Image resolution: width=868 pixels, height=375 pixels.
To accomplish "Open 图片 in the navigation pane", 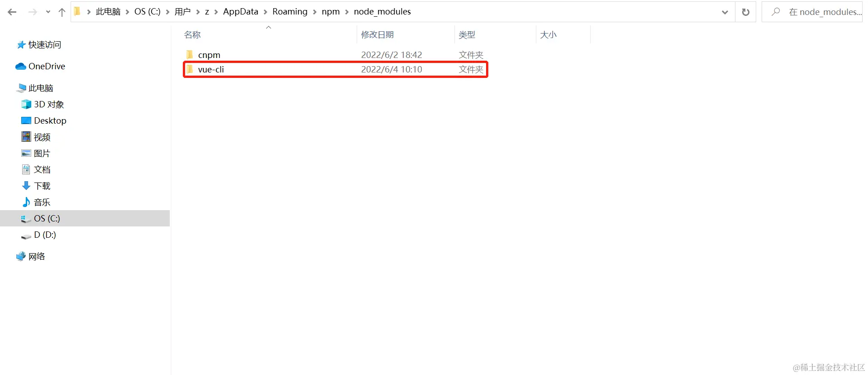I will click(x=42, y=153).
